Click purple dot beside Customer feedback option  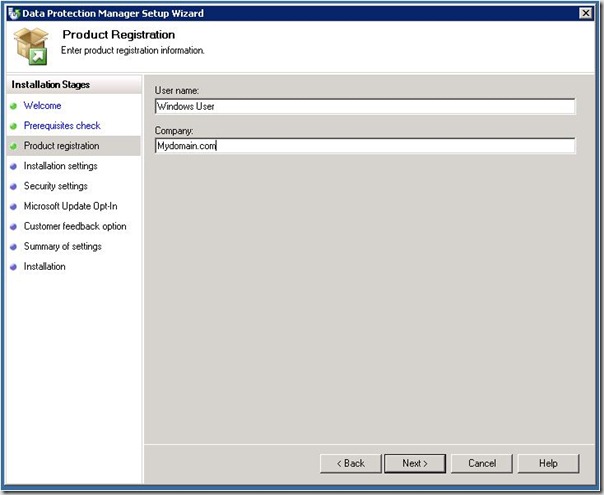13,227
